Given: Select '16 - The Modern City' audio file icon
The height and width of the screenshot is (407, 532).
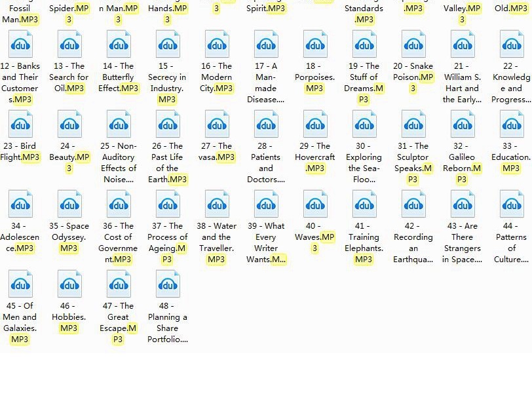Looking at the screenshot, I should (x=217, y=45).
